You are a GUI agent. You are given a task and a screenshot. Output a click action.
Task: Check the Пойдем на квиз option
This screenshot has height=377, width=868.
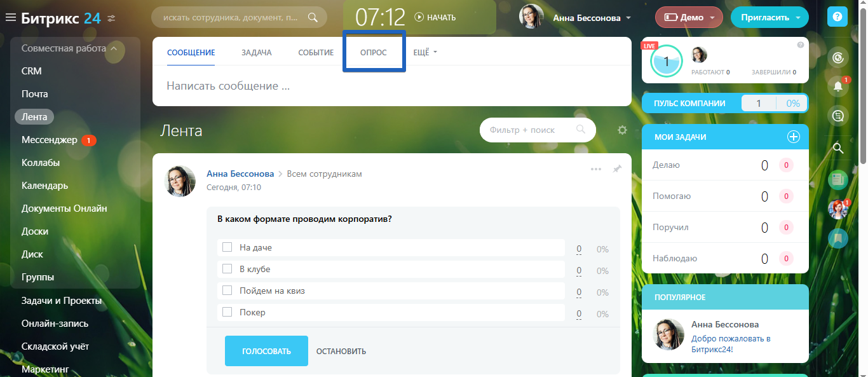point(227,291)
